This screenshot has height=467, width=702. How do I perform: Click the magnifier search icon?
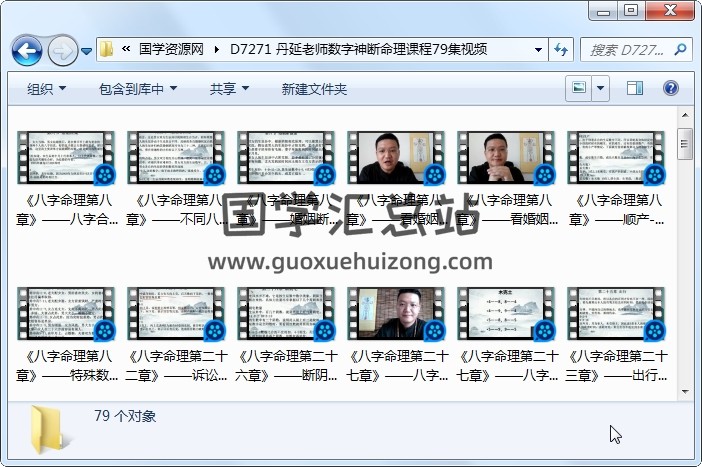(681, 49)
